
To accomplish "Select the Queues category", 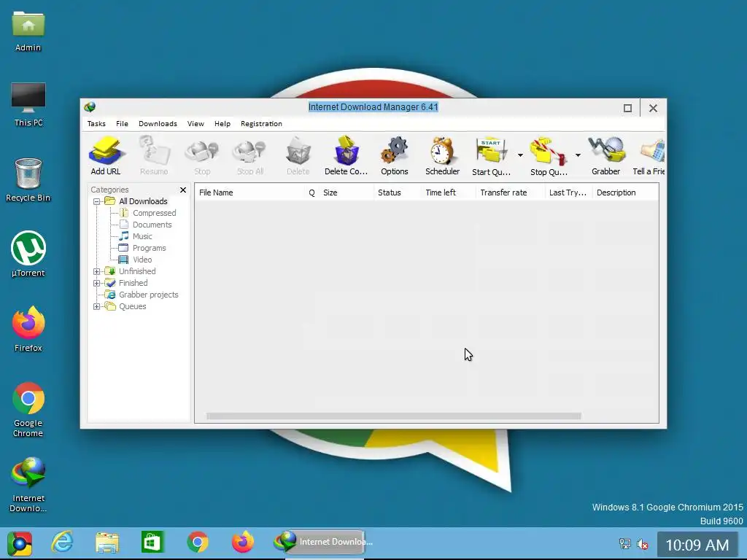I will click(133, 306).
